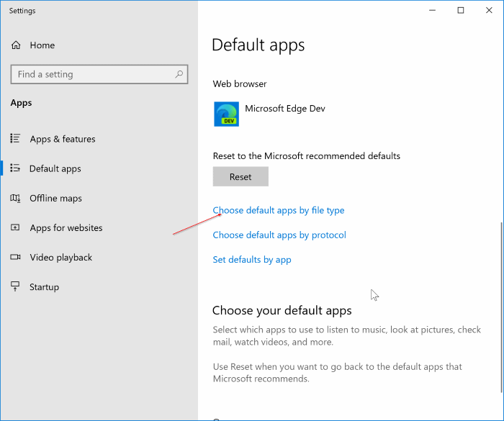Open Choose default apps by protocol

point(279,235)
